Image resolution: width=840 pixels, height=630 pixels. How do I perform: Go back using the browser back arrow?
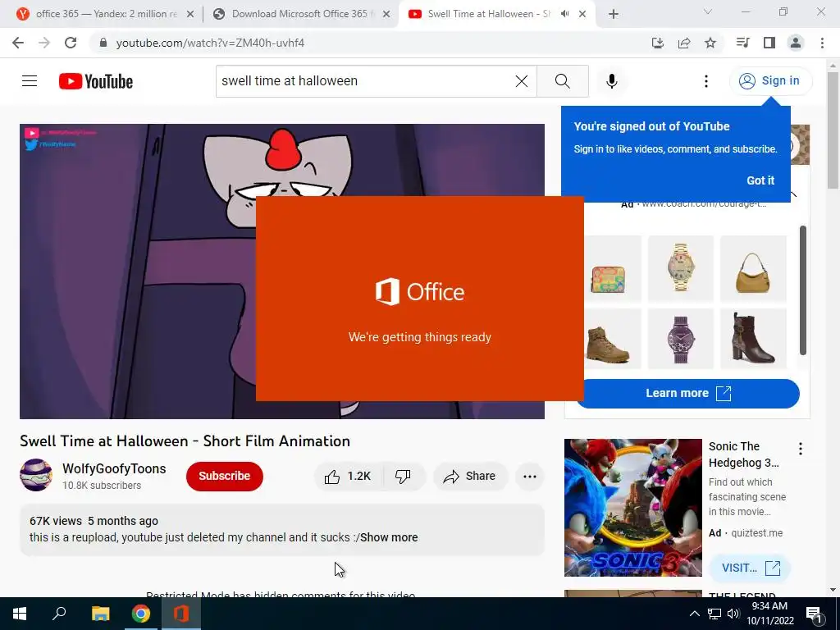[18, 43]
